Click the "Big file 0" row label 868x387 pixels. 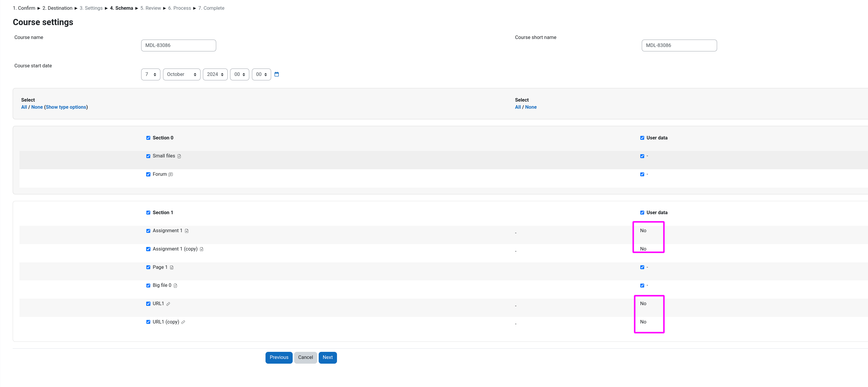(162, 285)
